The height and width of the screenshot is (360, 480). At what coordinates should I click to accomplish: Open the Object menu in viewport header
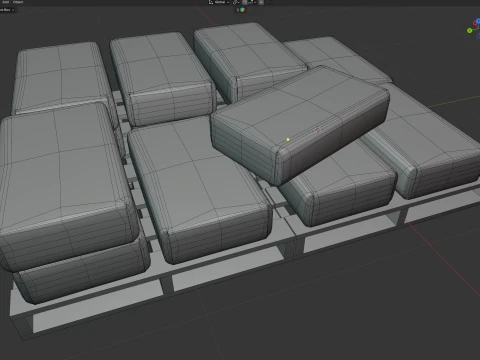(18, 2)
